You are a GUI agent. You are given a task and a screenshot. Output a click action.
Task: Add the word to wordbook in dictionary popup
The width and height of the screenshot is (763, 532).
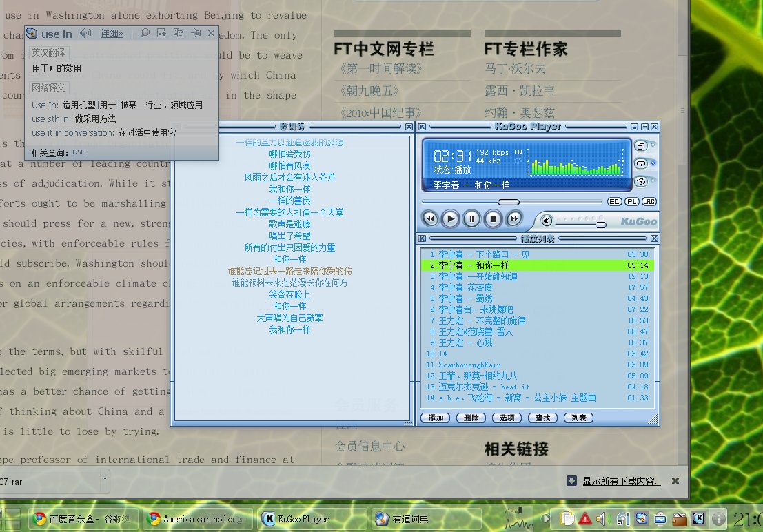click(x=161, y=33)
